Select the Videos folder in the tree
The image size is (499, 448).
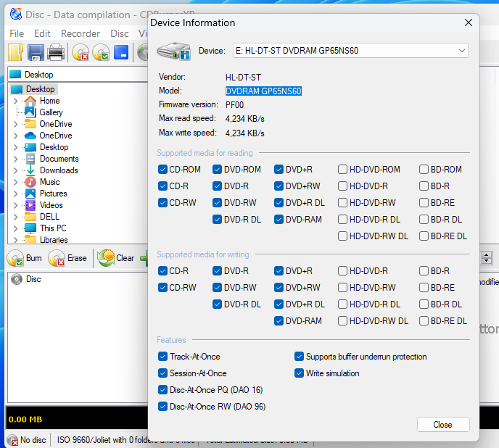pos(51,205)
